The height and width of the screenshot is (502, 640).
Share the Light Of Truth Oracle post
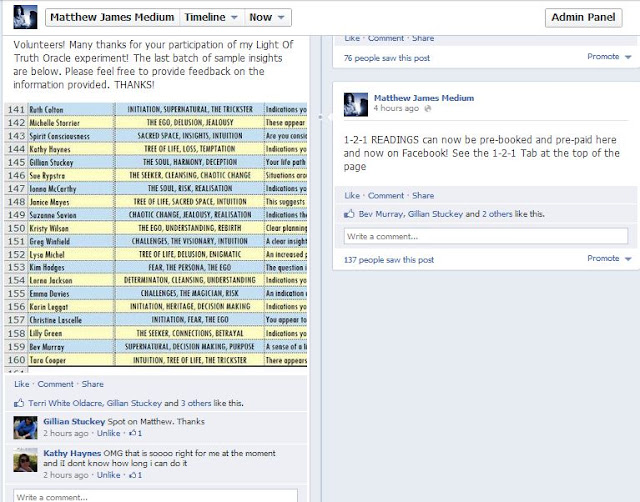[x=93, y=384]
